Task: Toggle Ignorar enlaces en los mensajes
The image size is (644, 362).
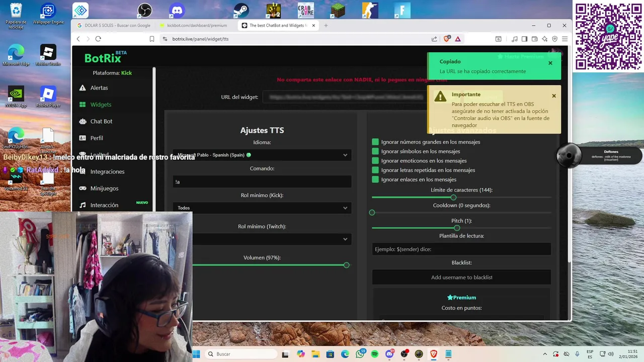Action: click(375, 179)
